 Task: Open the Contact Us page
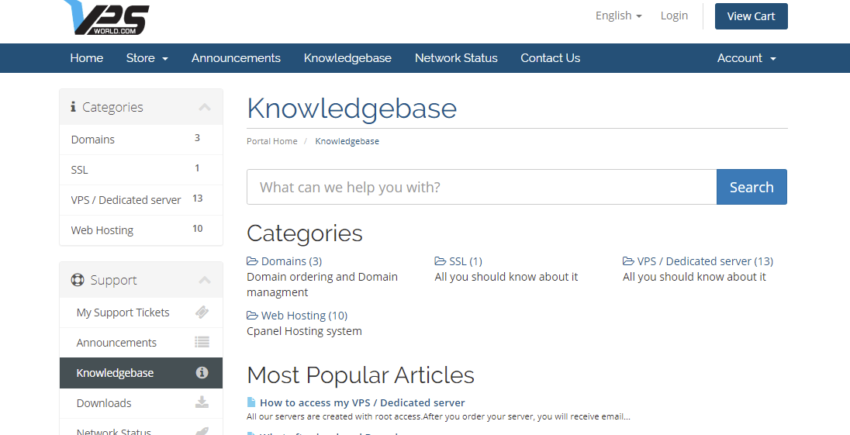point(550,58)
